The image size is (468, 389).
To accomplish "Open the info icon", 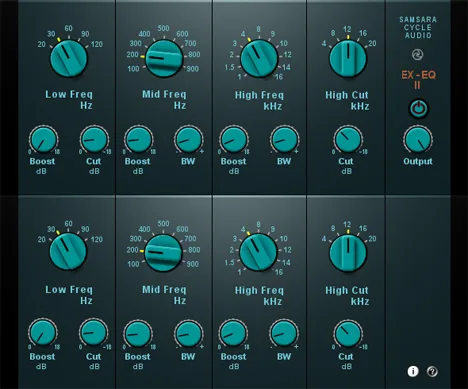I will pos(413,371).
